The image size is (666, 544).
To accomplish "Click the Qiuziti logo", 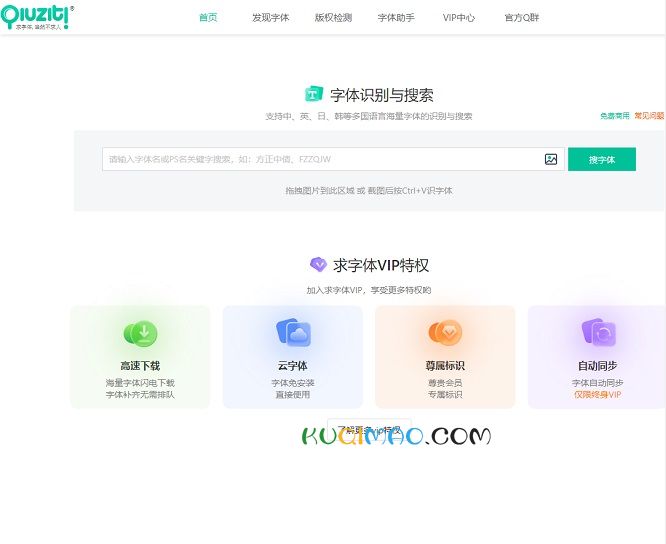I will pos(37,17).
